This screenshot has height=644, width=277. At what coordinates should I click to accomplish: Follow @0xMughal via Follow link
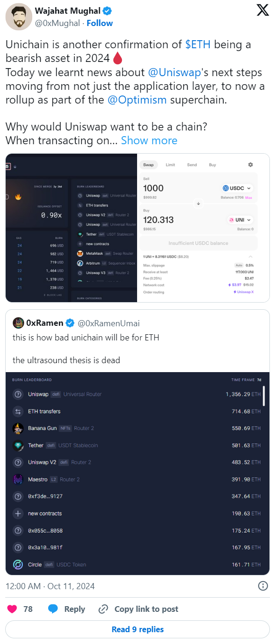tap(100, 23)
